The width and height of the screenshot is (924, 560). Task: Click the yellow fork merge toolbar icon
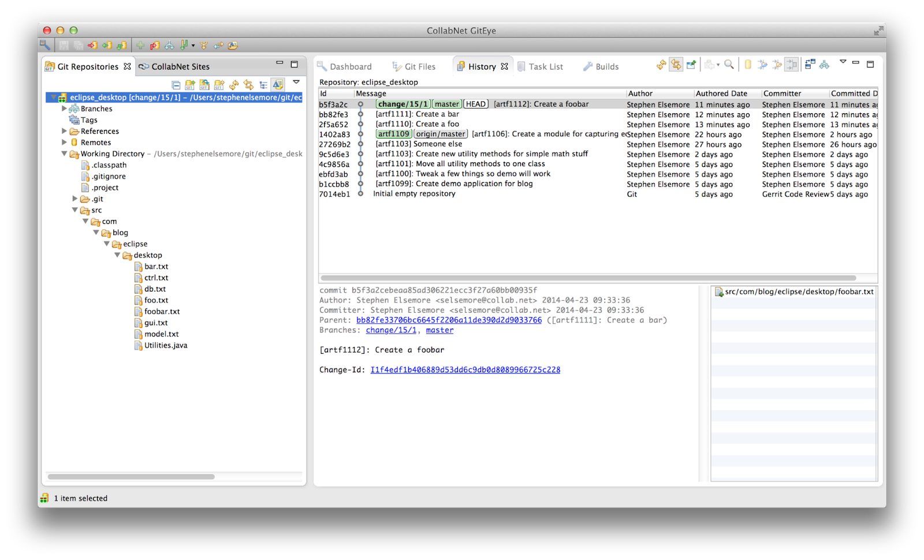tap(204, 45)
